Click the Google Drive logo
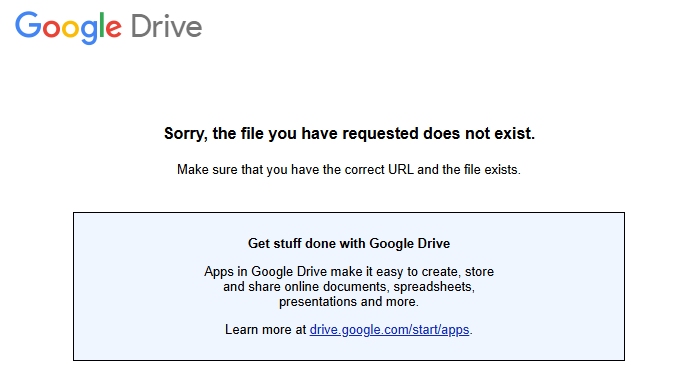The image size is (682, 392). (x=108, y=27)
